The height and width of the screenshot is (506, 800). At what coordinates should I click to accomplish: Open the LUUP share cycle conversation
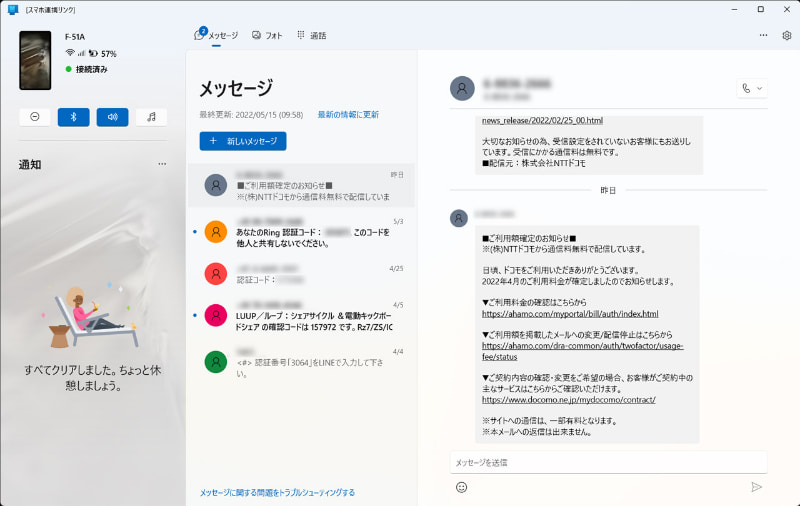301,316
